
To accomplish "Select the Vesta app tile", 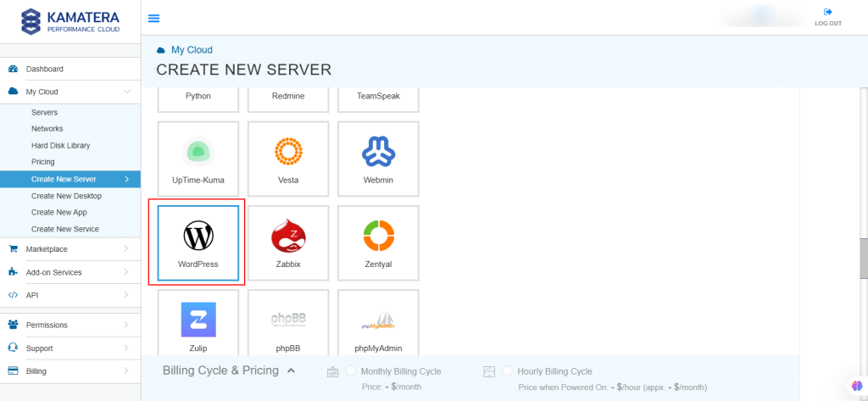I will coord(288,159).
